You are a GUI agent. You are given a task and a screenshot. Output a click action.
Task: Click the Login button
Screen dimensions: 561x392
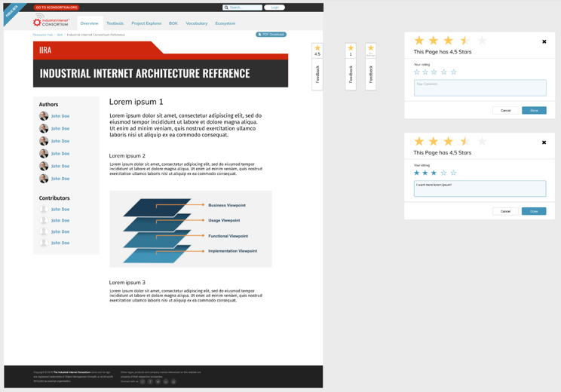274,7
